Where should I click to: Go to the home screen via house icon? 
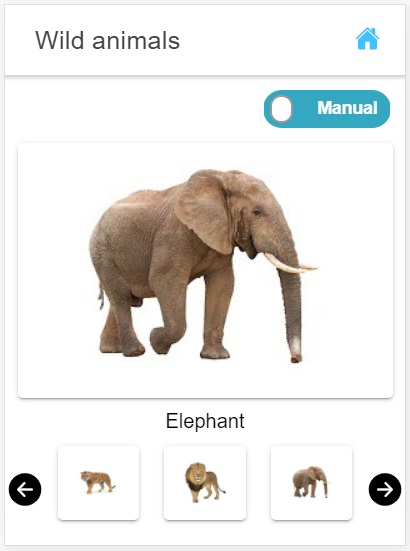coord(367,39)
